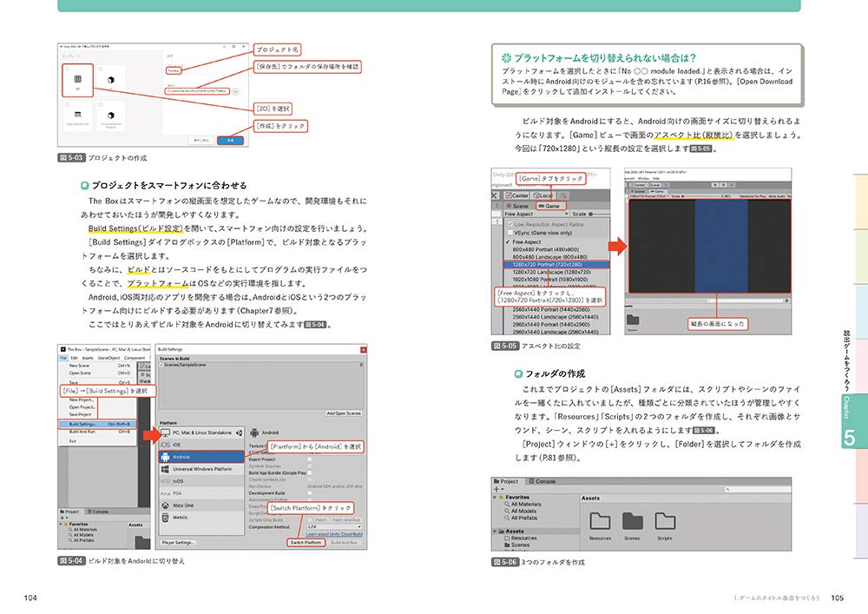
Task: Select the 2D template in project creation dialog
Action: [77, 81]
